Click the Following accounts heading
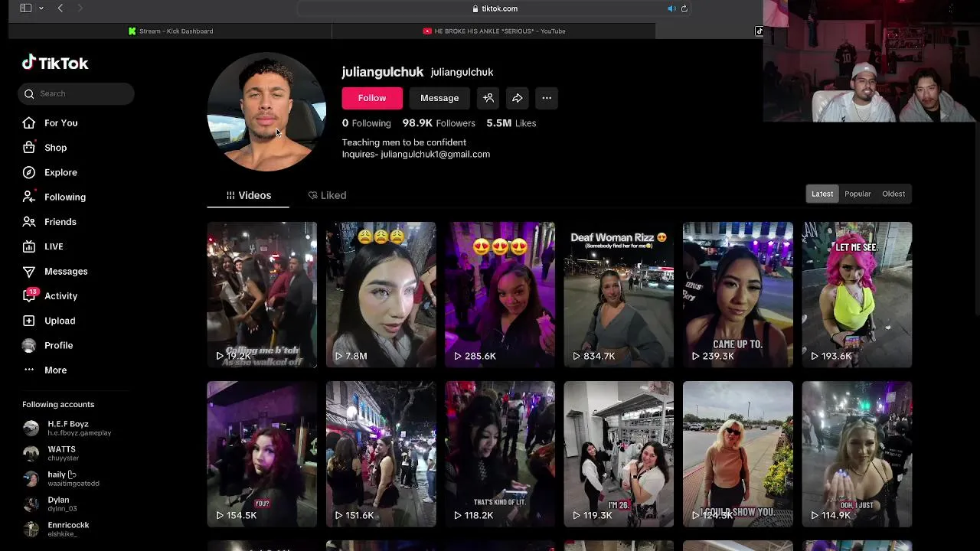 click(58, 404)
